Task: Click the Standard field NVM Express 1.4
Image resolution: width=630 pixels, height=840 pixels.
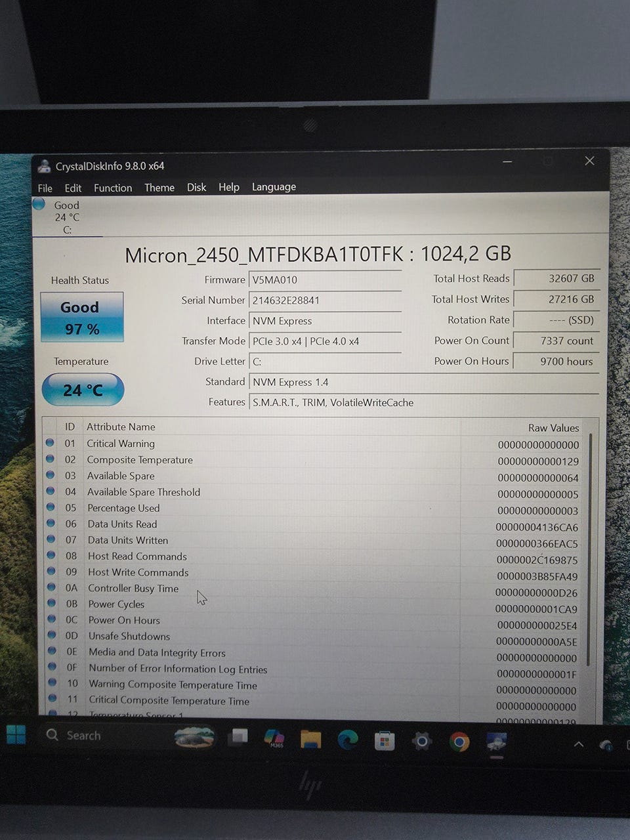Action: click(423, 382)
